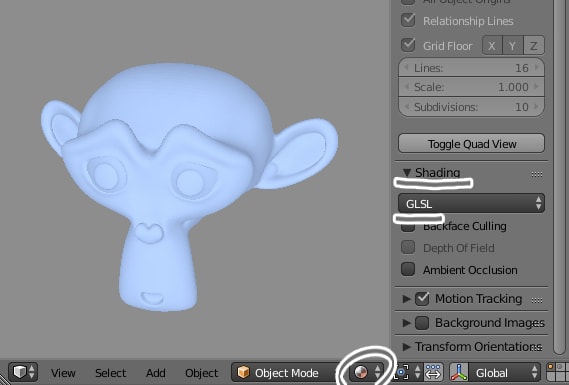Click the Depth Of Field checkbox
The width and height of the screenshot is (569, 385).
coord(408,247)
